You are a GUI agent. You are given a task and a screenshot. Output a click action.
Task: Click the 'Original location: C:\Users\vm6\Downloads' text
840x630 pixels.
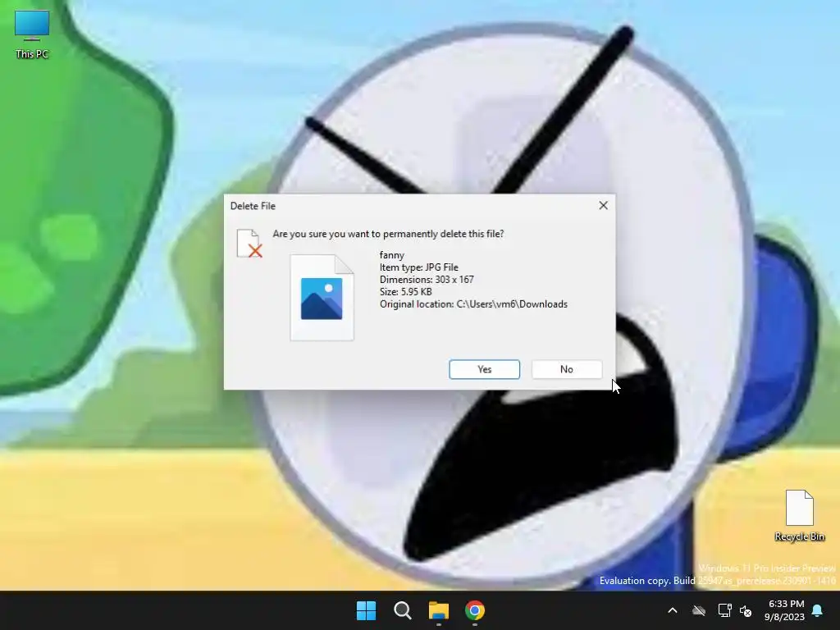[473, 304]
